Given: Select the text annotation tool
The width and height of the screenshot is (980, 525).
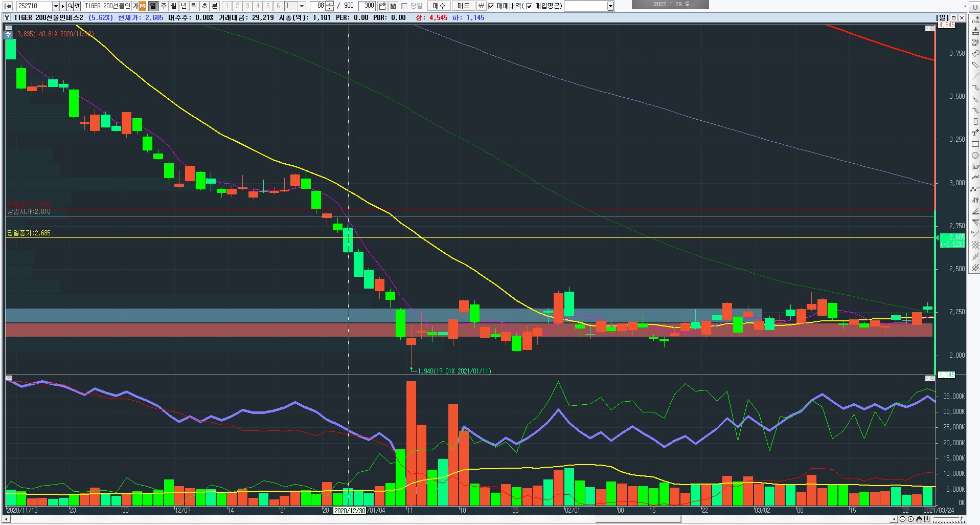Looking at the screenshot, I should pyautogui.click(x=975, y=133).
